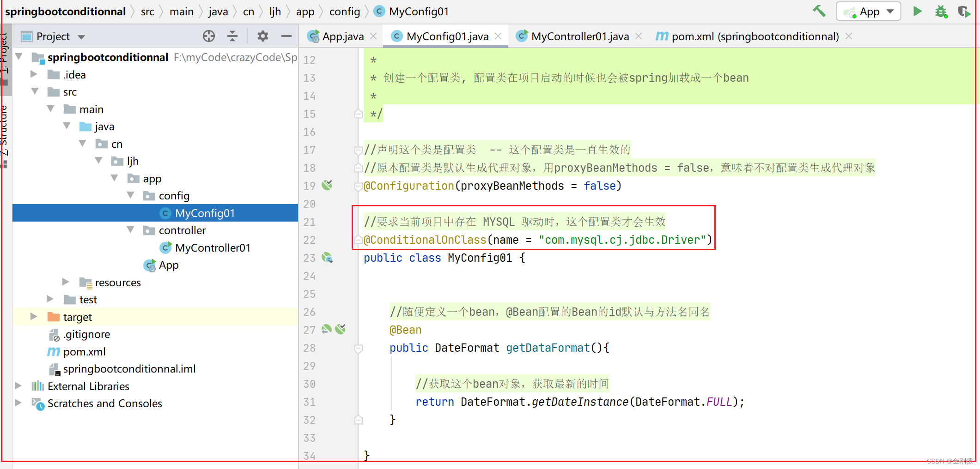Open Project panel settings gear icon
Image resolution: width=980 pixels, height=469 pixels.
click(x=262, y=36)
